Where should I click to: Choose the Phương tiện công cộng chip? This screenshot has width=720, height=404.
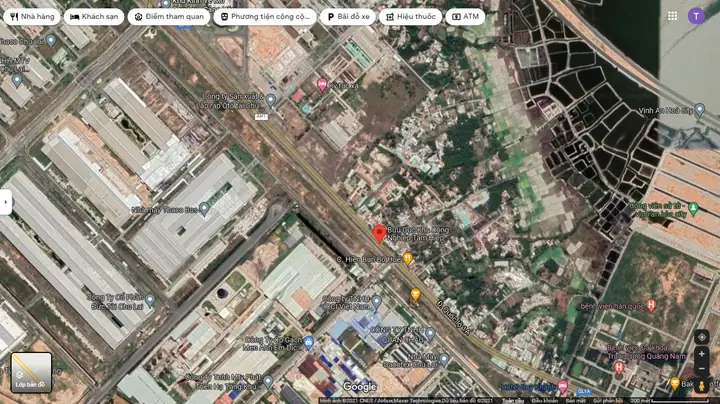(x=265, y=17)
